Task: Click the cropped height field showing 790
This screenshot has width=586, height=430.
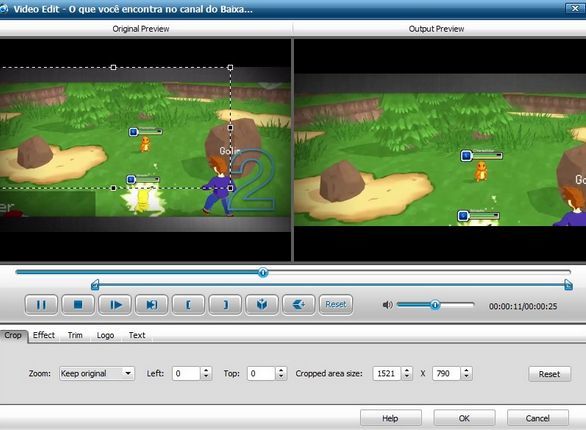Action: click(x=447, y=373)
